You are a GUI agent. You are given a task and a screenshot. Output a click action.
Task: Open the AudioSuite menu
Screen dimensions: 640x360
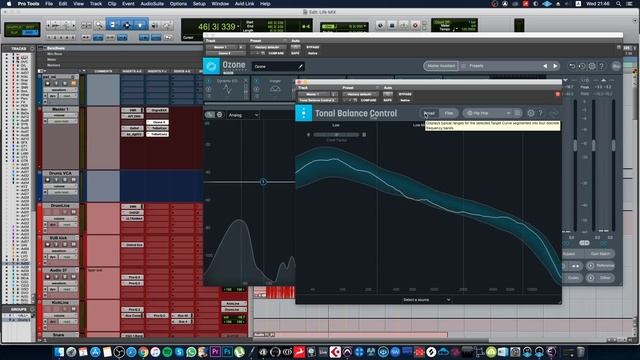pyautogui.click(x=152, y=4)
